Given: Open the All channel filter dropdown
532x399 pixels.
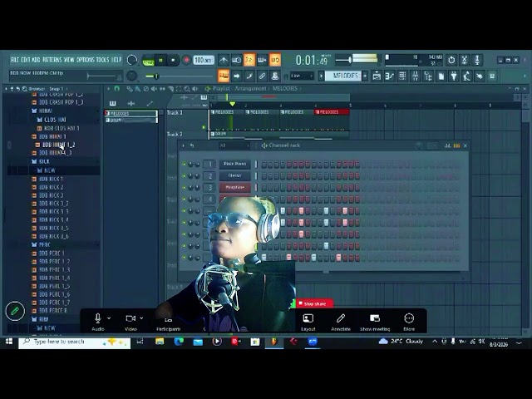Looking at the screenshot, I should click(234, 145).
